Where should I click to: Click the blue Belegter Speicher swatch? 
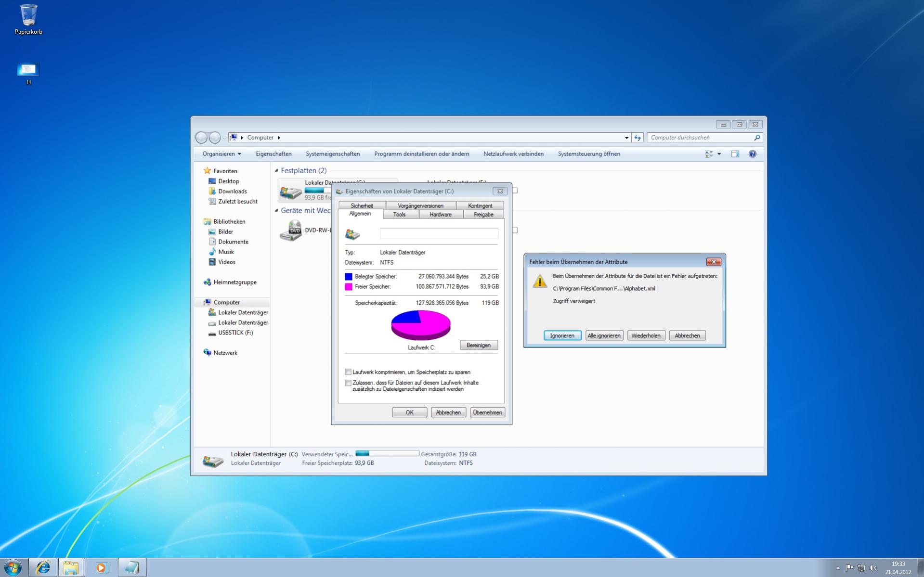(x=349, y=277)
